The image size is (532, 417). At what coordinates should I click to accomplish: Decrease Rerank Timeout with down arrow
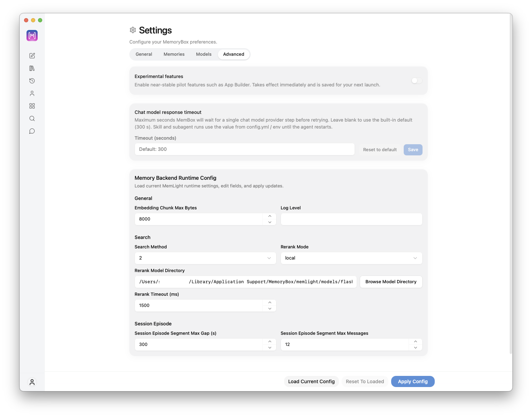point(270,309)
